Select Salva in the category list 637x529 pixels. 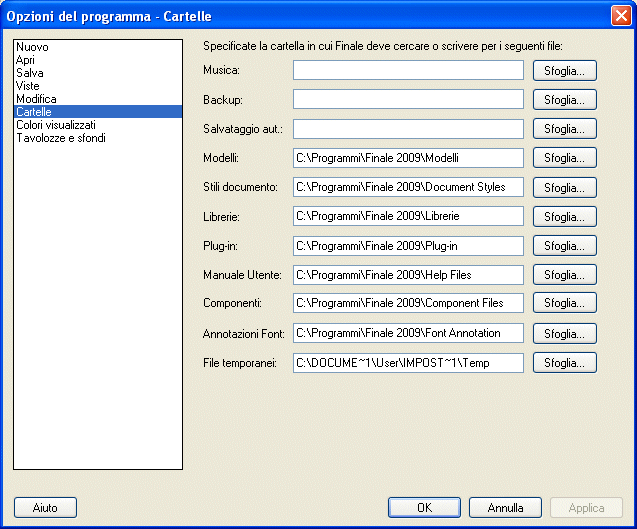[x=98, y=73]
